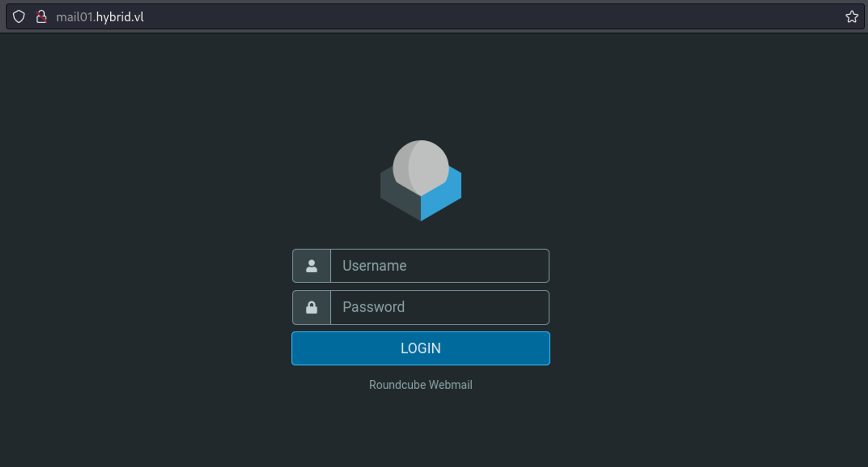The image size is (868, 467).
Task: Click the word LOGIN on the blue button
Action: [x=421, y=348]
